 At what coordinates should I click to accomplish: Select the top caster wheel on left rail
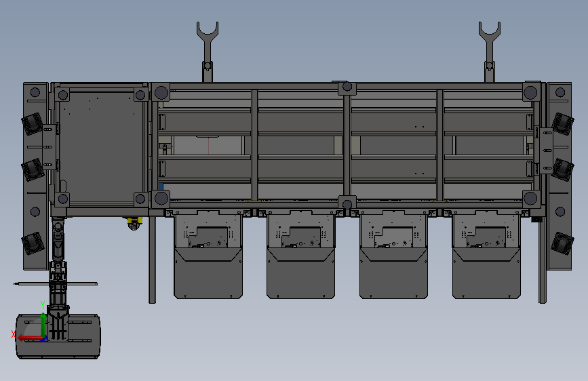[32, 123]
